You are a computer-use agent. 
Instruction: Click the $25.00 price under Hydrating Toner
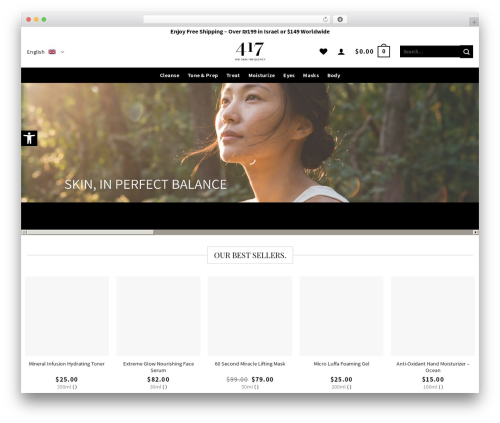point(67,379)
